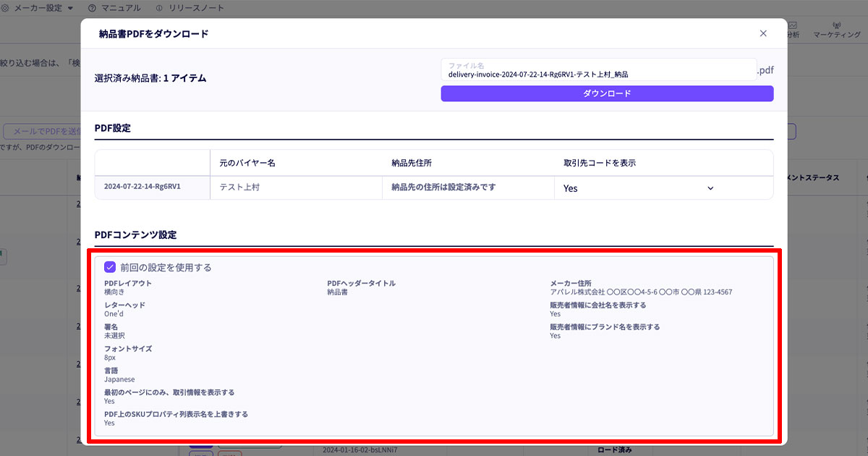Image resolution: width=868 pixels, height=456 pixels.
Task: Click the PDFコンテンツ設定 section heading
Action: click(135, 235)
